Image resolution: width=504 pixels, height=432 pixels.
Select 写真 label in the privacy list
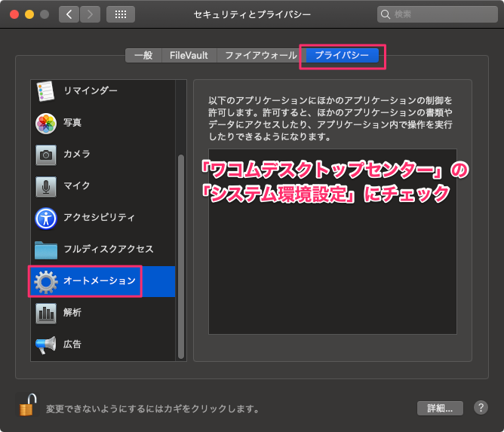tap(72, 122)
